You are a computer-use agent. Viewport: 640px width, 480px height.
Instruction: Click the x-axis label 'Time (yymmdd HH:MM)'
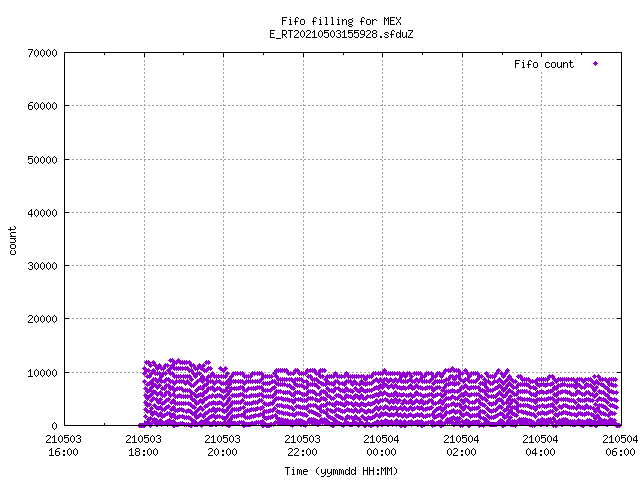coord(341,471)
